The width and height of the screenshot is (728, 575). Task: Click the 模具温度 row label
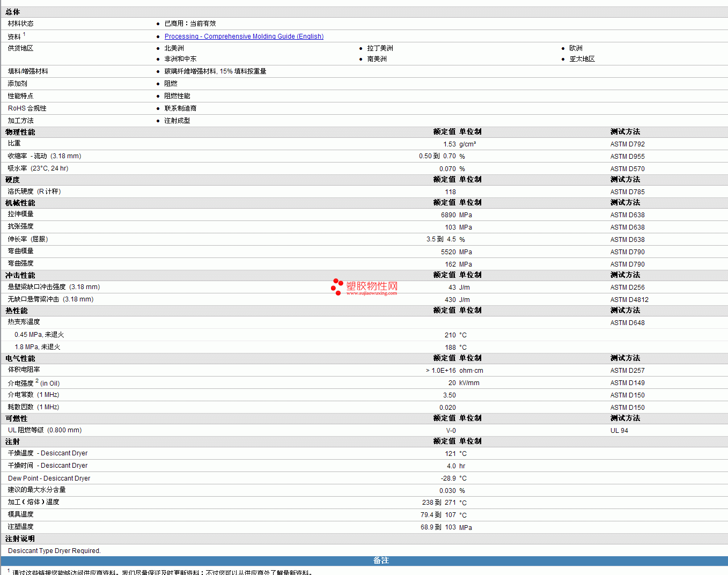click(x=21, y=514)
